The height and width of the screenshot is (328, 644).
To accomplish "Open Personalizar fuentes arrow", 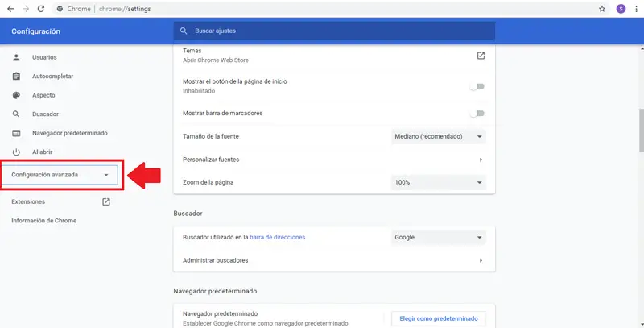I will coord(481,160).
